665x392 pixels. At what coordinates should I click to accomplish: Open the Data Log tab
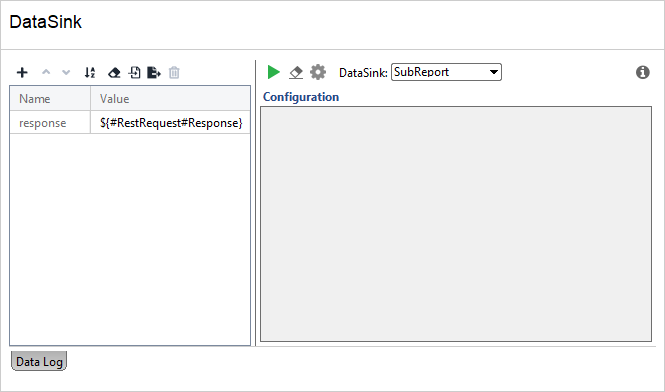[x=39, y=361]
